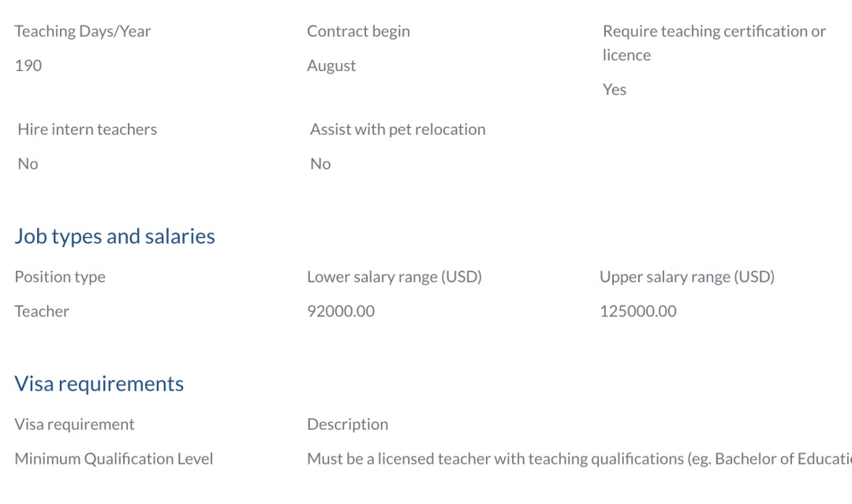Image resolution: width=852 pixels, height=504 pixels.
Task: Click the Contract begin label
Action: pos(359,32)
